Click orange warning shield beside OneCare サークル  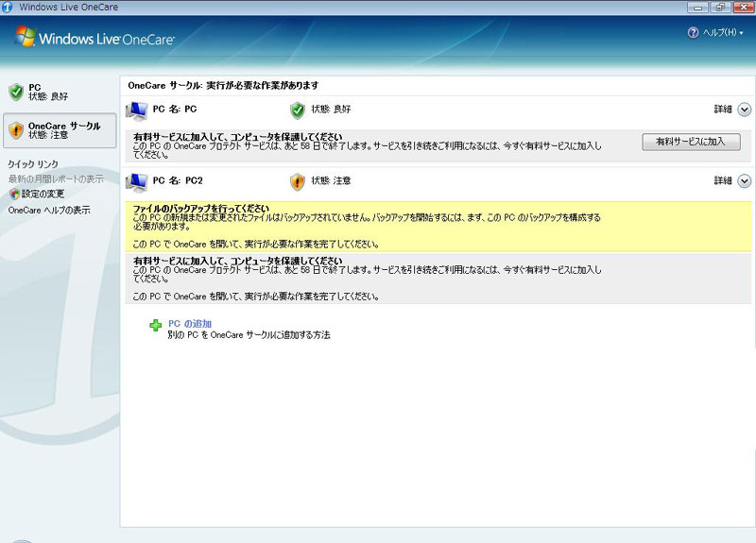pos(16,130)
